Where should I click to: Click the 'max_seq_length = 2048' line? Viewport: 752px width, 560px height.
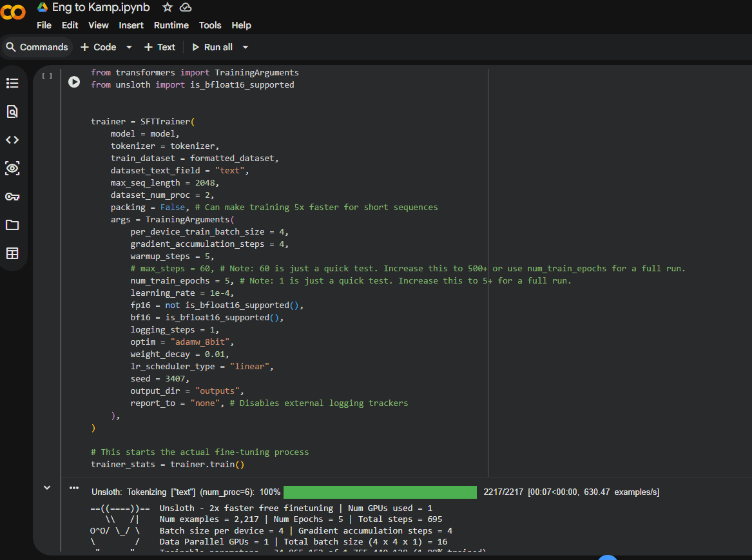tap(164, 182)
